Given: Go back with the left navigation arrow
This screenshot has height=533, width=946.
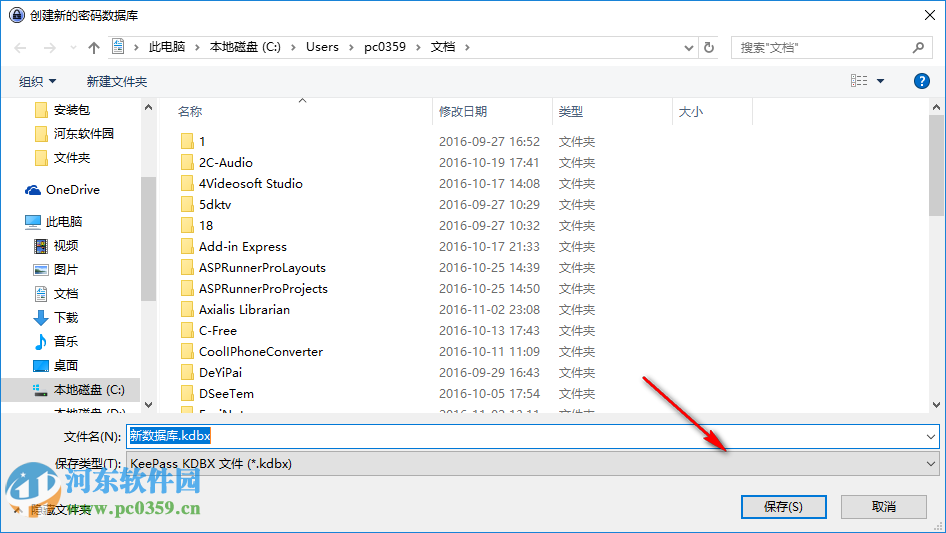Looking at the screenshot, I should [20, 48].
